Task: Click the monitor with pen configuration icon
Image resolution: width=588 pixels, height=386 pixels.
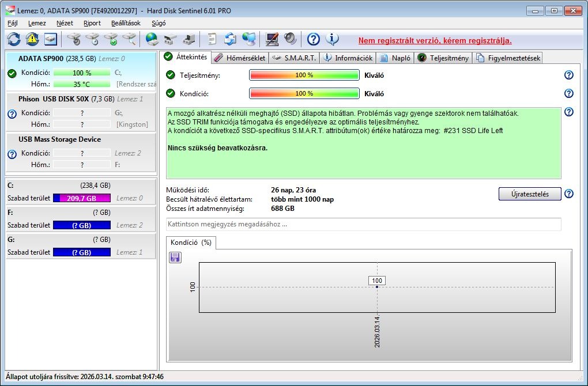Action: coord(272,39)
